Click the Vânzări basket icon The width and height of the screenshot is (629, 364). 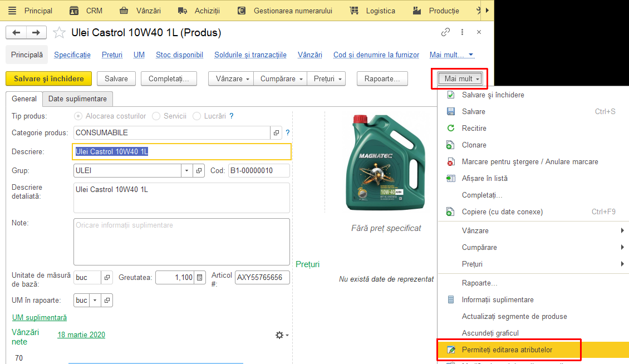[124, 11]
